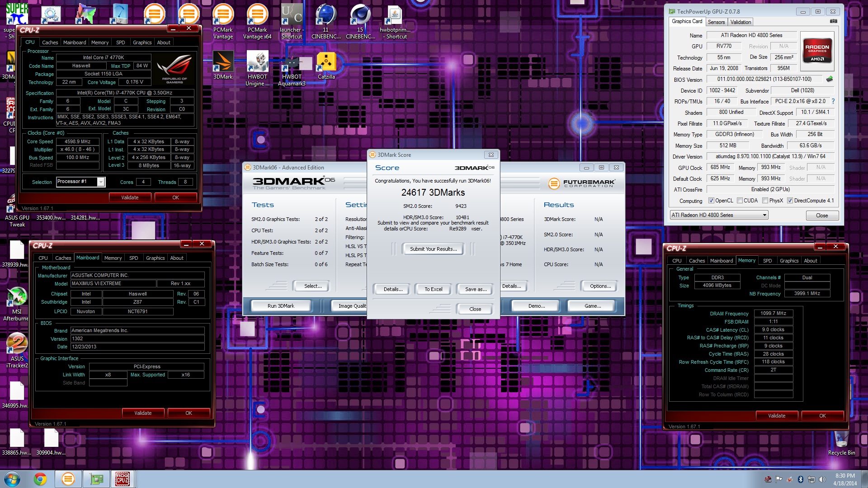Viewport: 868px width, 488px height.
Task: Expand the Processor #1 selection dropdown
Action: pos(101,182)
